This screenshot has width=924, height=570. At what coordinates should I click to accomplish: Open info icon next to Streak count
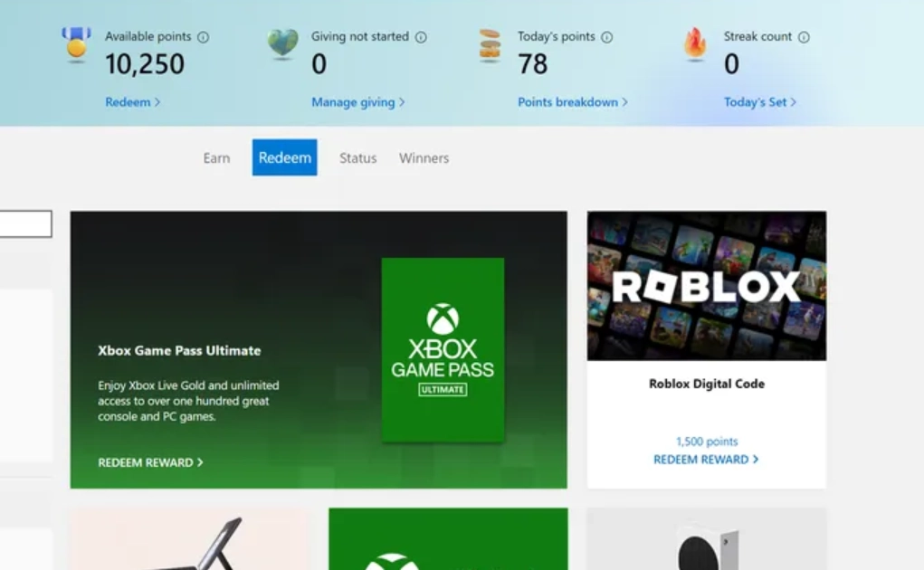pos(804,37)
